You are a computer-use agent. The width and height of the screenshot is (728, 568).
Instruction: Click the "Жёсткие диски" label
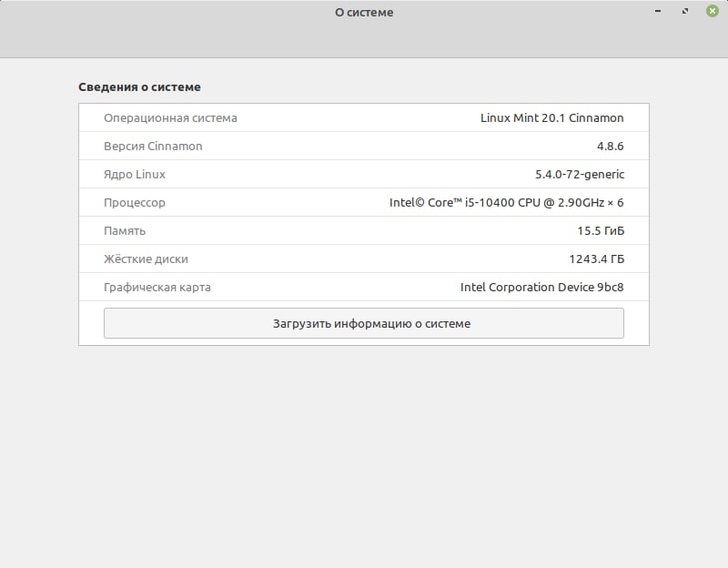(x=146, y=259)
